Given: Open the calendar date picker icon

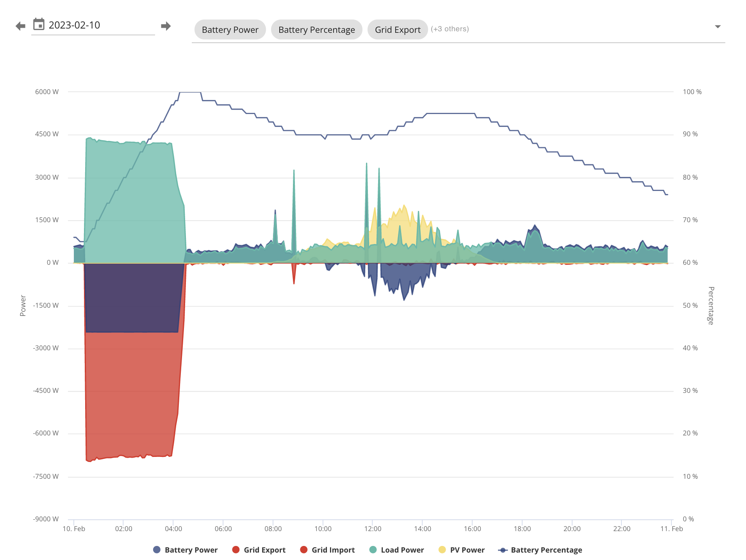Looking at the screenshot, I should pyautogui.click(x=39, y=25).
